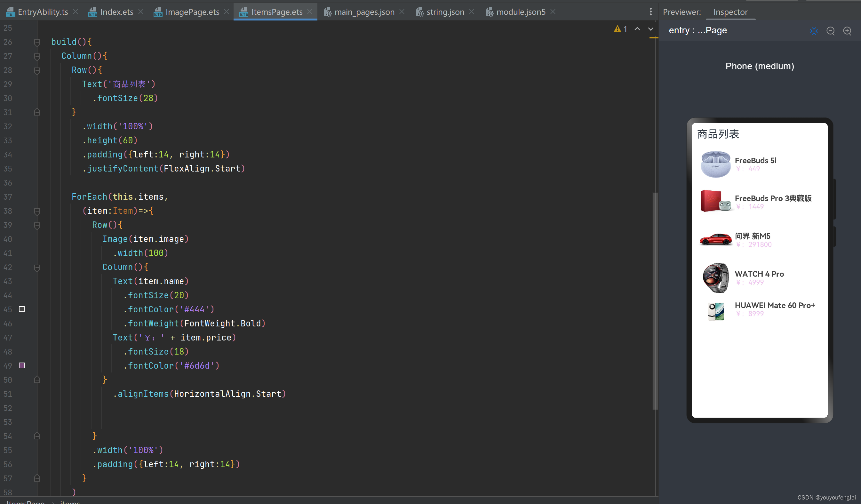
Task: Go to previous highlighted problem arrow
Action: point(637,29)
